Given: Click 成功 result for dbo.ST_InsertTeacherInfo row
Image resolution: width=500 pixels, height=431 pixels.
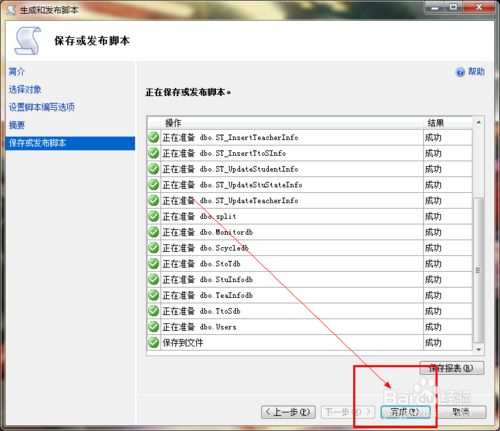Looking at the screenshot, I should click(x=433, y=137).
